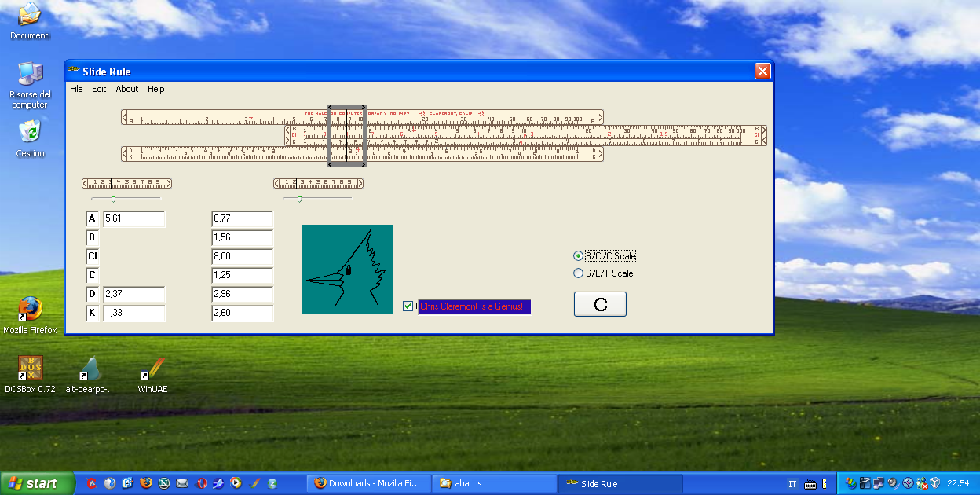Click the slider thumb below the left small scale
980x495 pixels.
pos(113,199)
